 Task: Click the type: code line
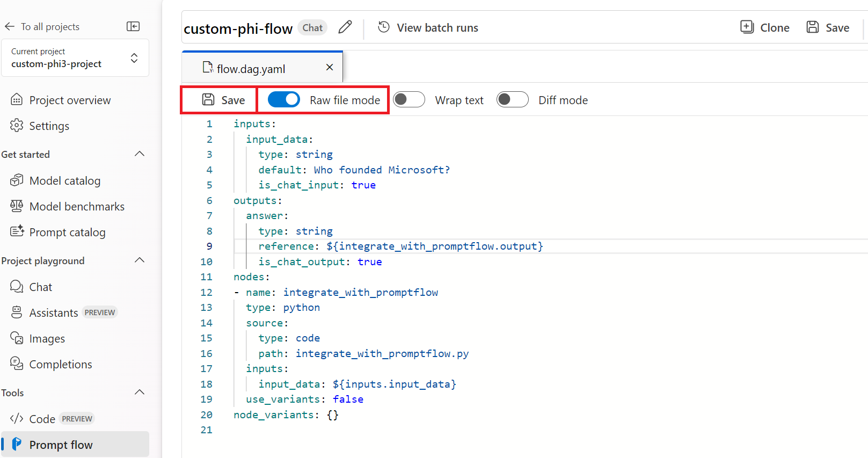[x=289, y=338]
